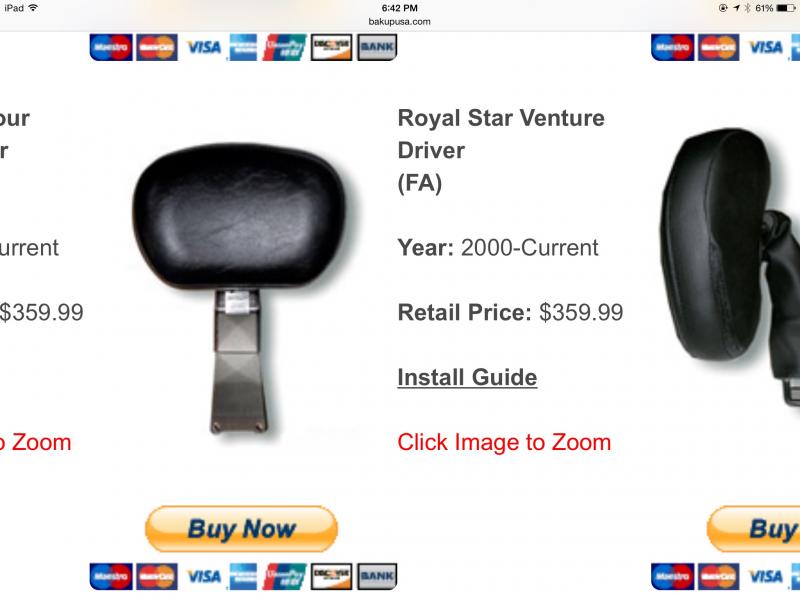The height and width of the screenshot is (600, 800).
Task: Click the bottom-row Maestro card icon
Action: tap(111, 577)
